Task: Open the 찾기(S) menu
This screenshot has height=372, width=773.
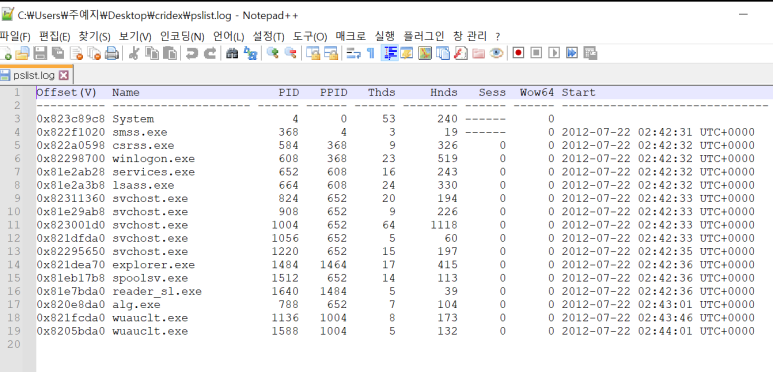Action: [95, 36]
